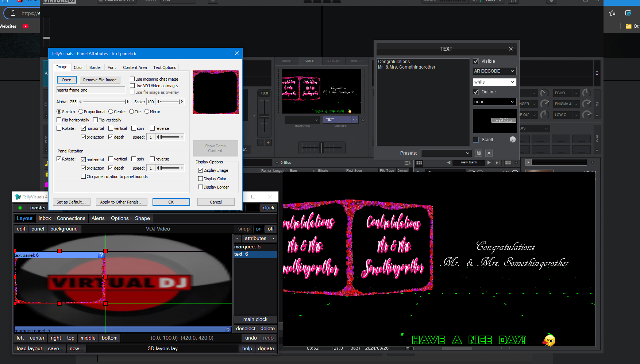
Task: Click the skip-to-end icon beside new bank
Action: coord(497,163)
